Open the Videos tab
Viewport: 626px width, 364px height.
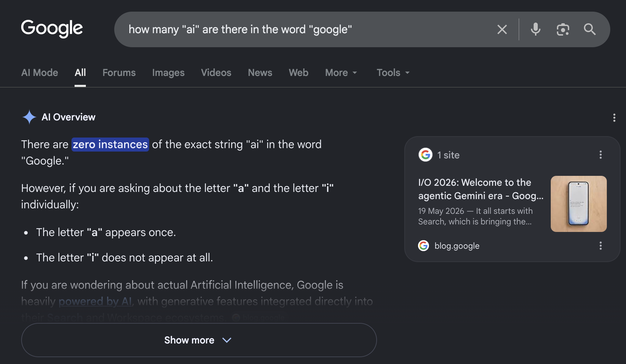coord(216,73)
